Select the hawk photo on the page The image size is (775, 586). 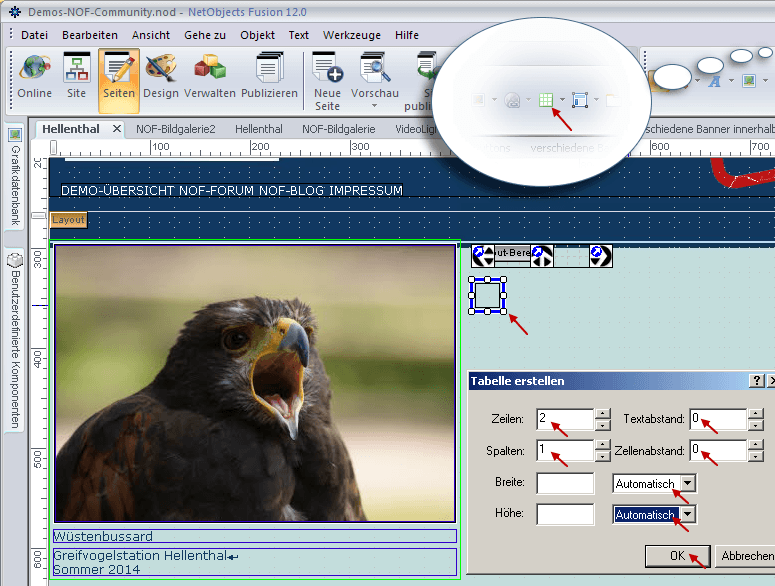[255, 383]
